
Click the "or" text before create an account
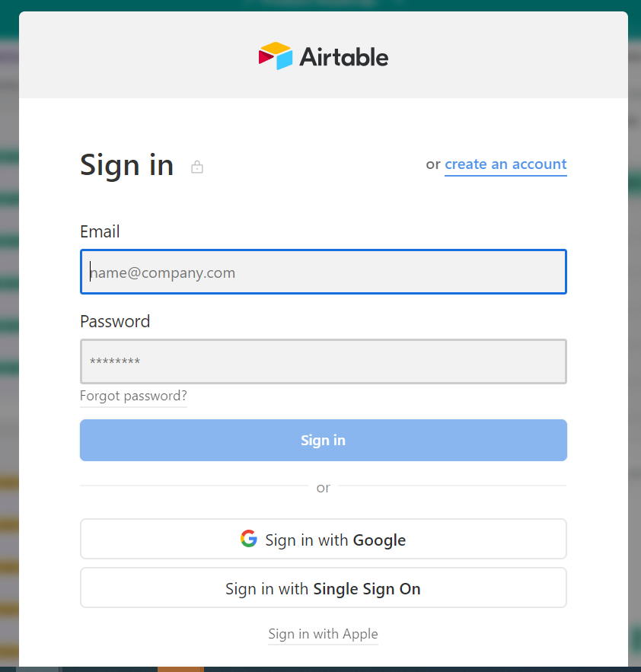point(433,164)
